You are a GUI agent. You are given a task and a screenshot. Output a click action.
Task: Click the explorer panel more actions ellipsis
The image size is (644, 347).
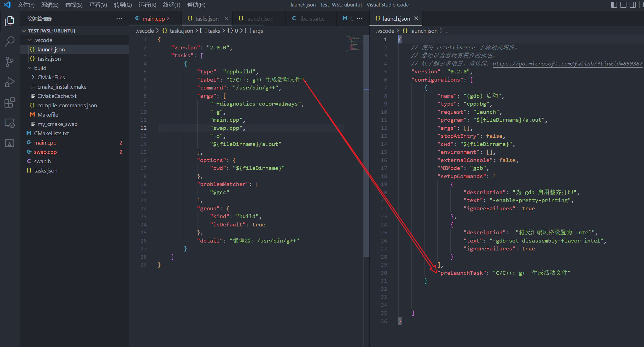[119, 19]
